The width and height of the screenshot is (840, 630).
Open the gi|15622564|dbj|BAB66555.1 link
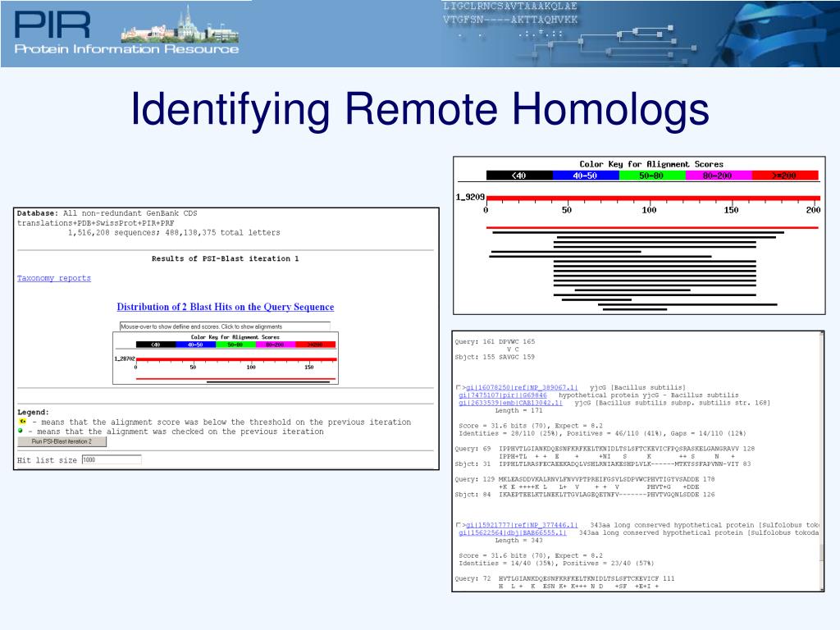click(x=513, y=533)
